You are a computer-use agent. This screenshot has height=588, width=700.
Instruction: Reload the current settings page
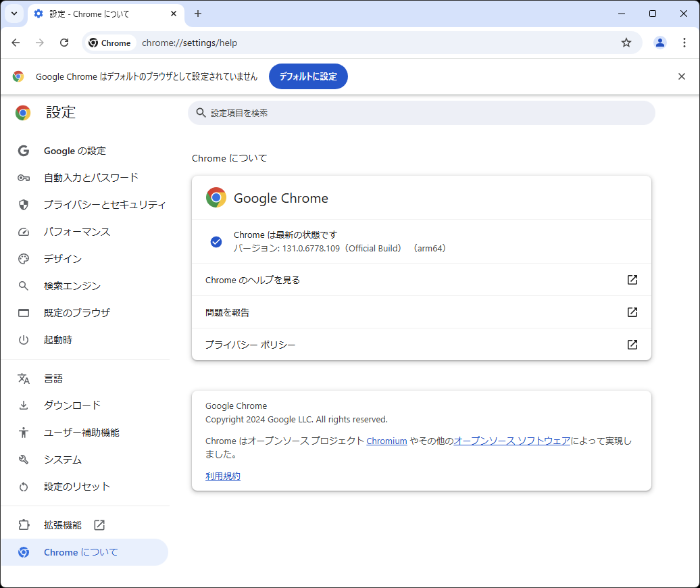[x=64, y=42]
